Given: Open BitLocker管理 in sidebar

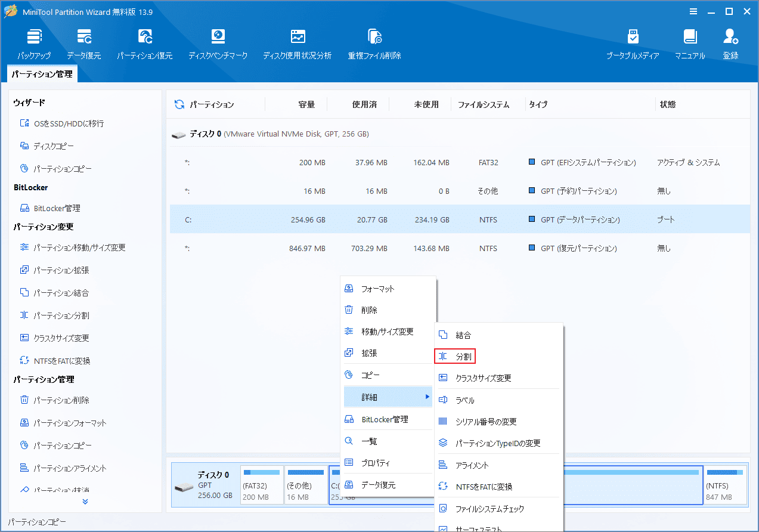Looking at the screenshot, I should [50, 208].
